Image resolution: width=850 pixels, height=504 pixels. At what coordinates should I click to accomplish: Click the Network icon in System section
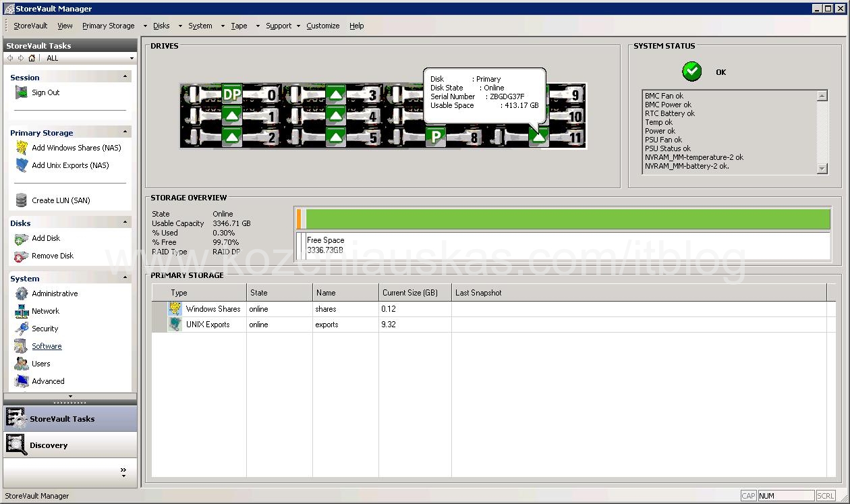coord(22,311)
